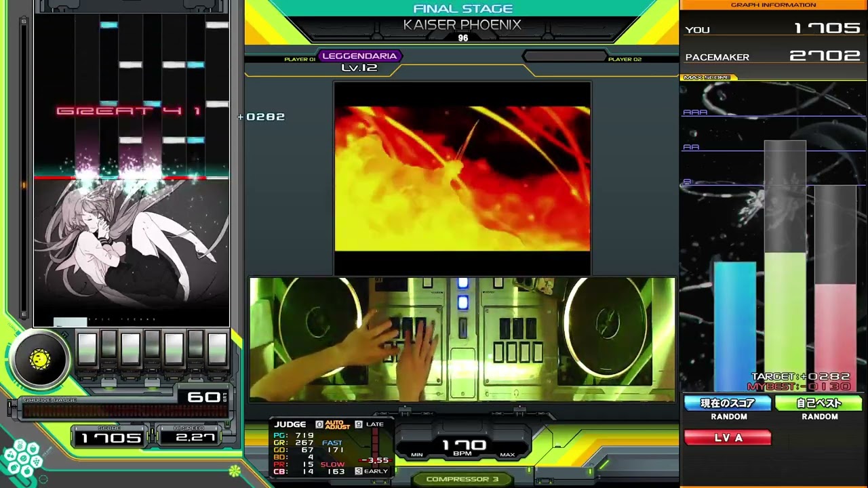Click the fiery phoenix background video
The image size is (868, 488).
(x=462, y=178)
